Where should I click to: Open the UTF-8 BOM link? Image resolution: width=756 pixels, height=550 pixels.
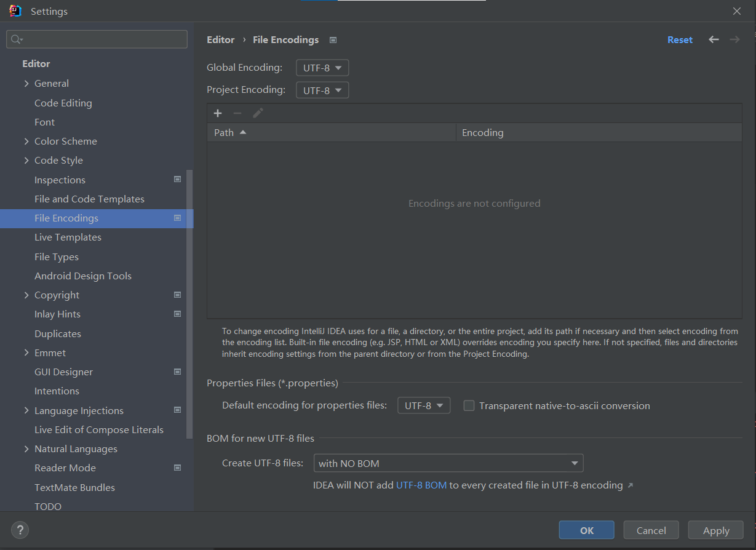pyautogui.click(x=421, y=485)
